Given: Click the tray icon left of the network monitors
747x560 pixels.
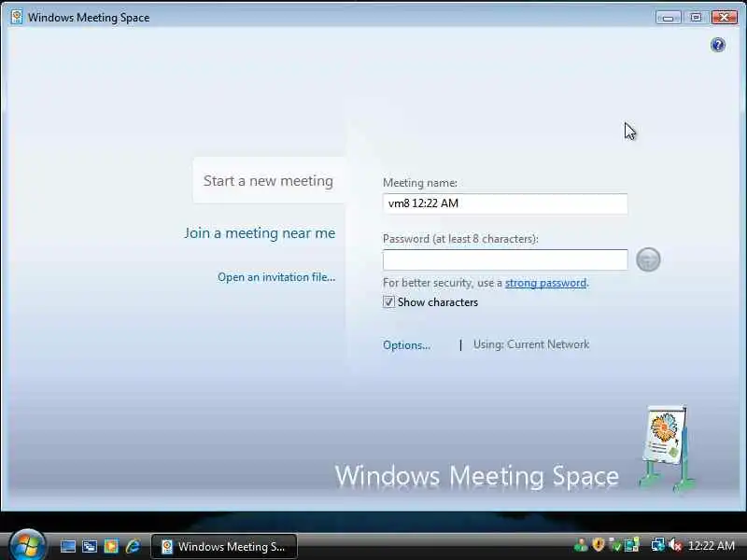Looking at the screenshot, I should (632, 545).
